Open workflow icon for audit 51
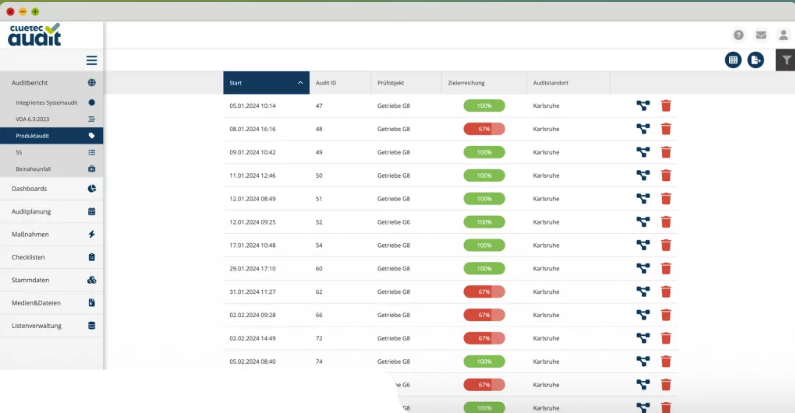The height and width of the screenshot is (413, 795). tap(643, 199)
